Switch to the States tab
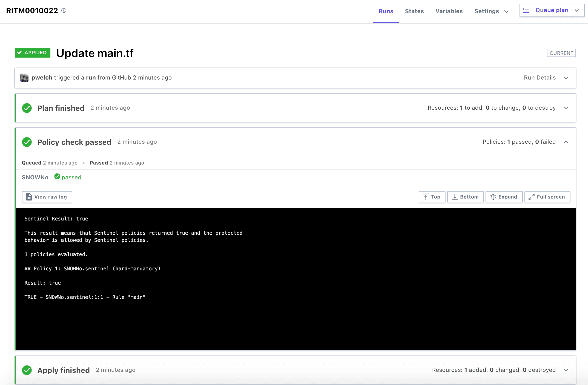588x385 pixels. pyautogui.click(x=414, y=11)
